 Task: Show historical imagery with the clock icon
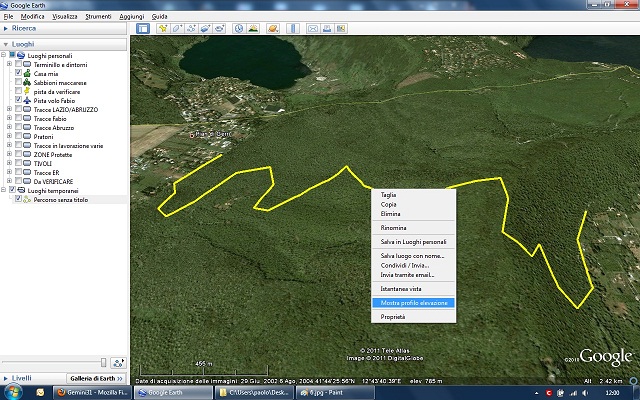239,28
